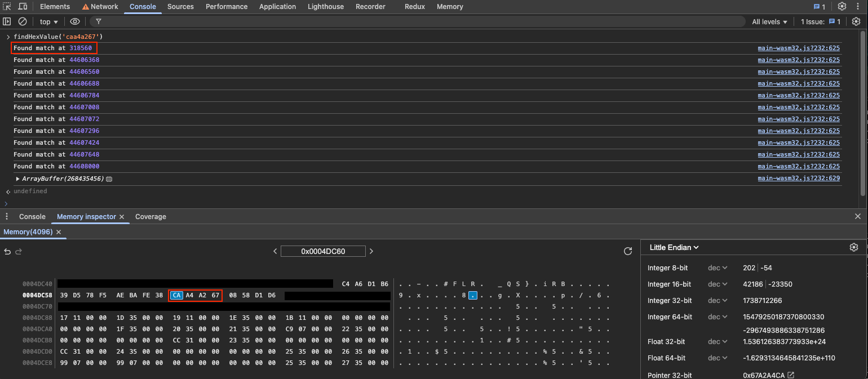Open source link for match at 318560

tap(799, 48)
